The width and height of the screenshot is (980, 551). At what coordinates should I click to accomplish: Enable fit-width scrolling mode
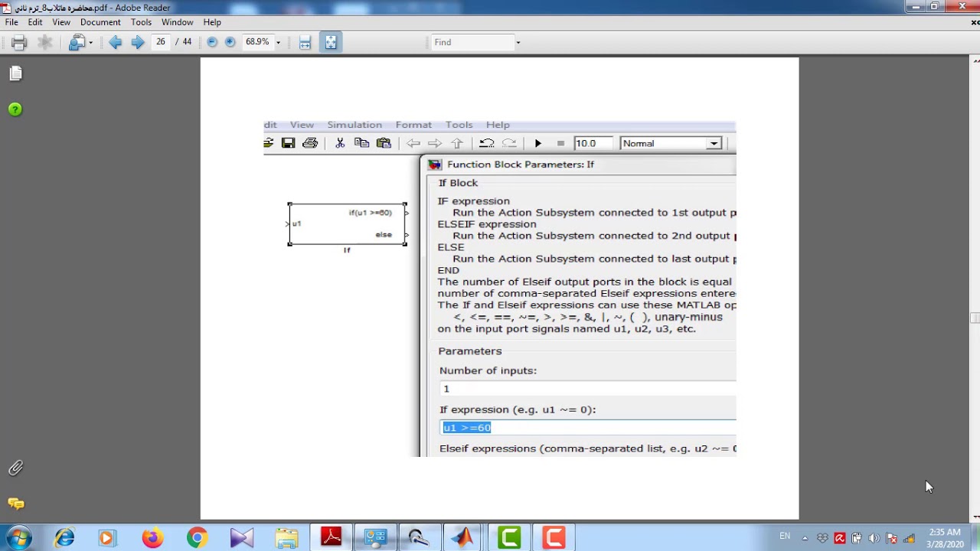[305, 43]
